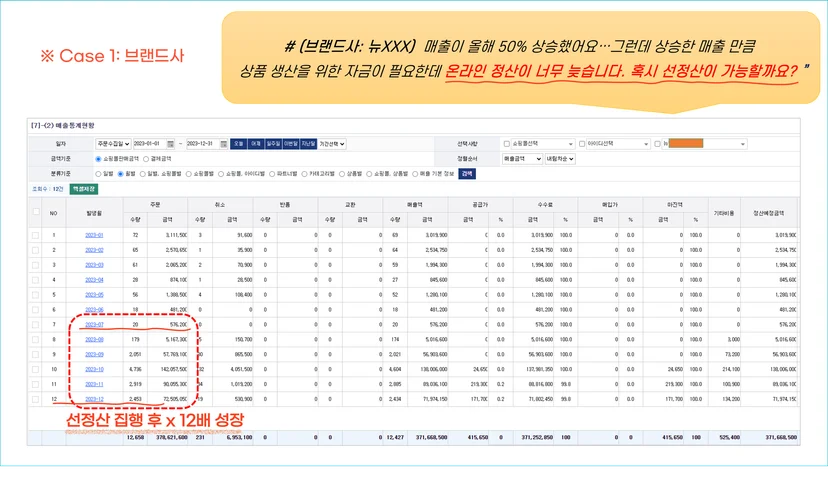The image size is (828, 485).
Task: Click the 지난달 quick date button
Action: point(308,144)
